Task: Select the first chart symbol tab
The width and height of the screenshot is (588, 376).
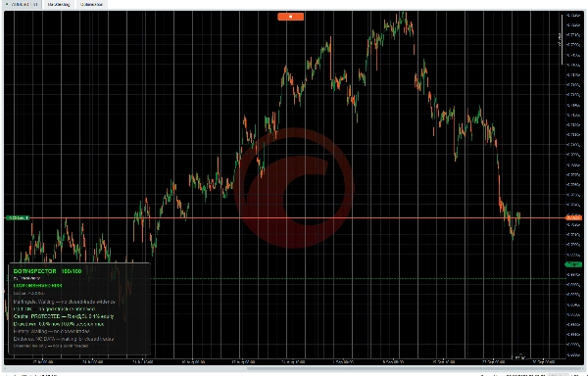Action: point(22,4)
